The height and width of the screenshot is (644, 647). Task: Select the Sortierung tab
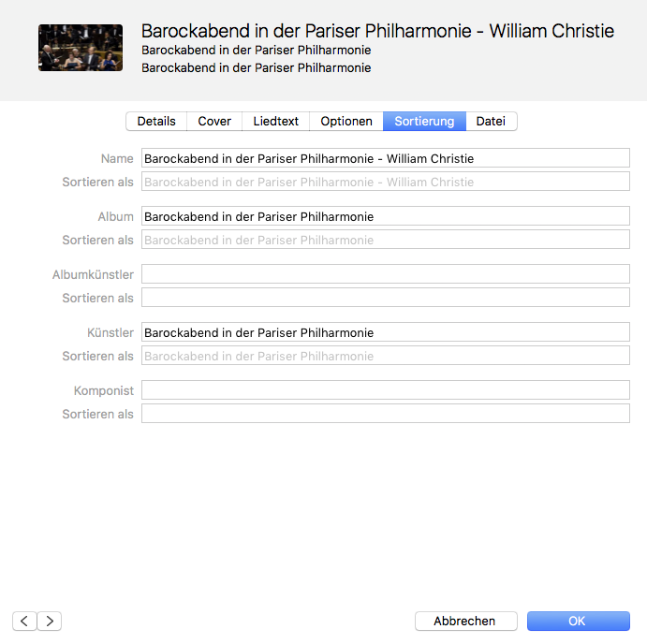pos(424,122)
